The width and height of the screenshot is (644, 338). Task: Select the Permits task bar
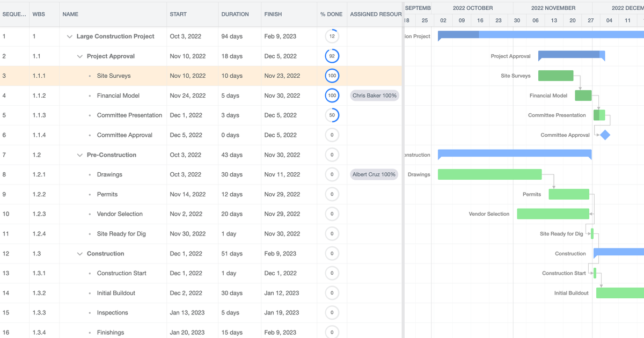[569, 194]
